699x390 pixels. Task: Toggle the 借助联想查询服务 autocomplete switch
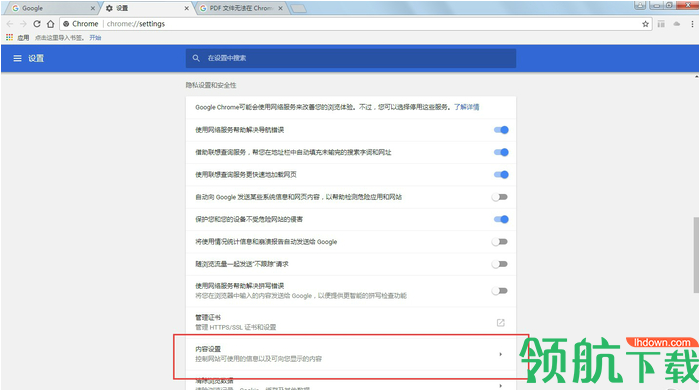pos(501,152)
